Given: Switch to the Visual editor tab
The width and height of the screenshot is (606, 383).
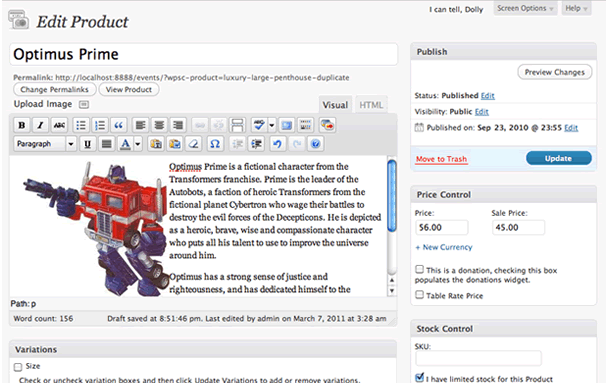Looking at the screenshot, I should (335, 105).
